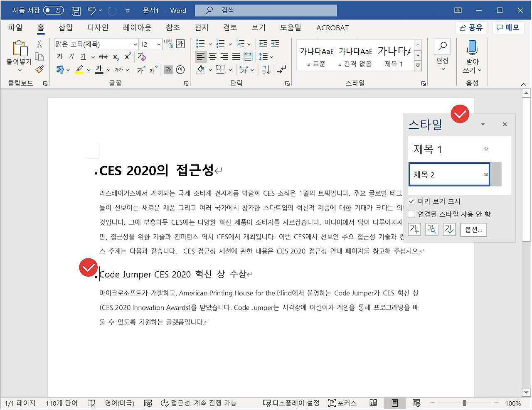Apply strikethrough formatting
This screenshot has width=532, height=410.
(103, 56)
